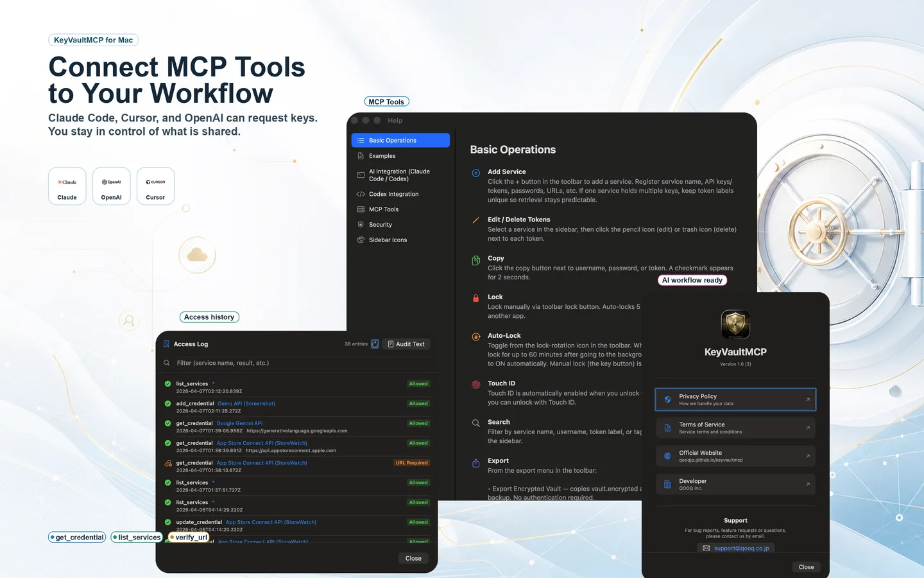Click the Google Gemini API service link
The height and width of the screenshot is (578, 924).
(239, 423)
